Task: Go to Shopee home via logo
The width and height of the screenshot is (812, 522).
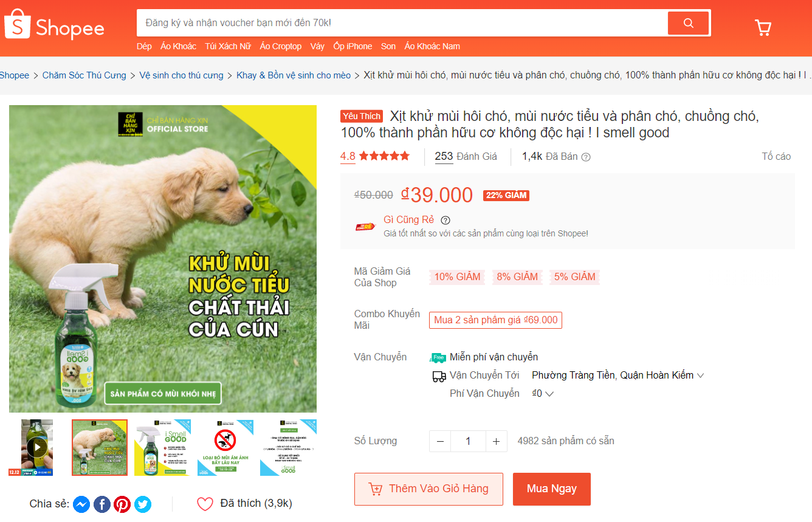Action: [54, 25]
